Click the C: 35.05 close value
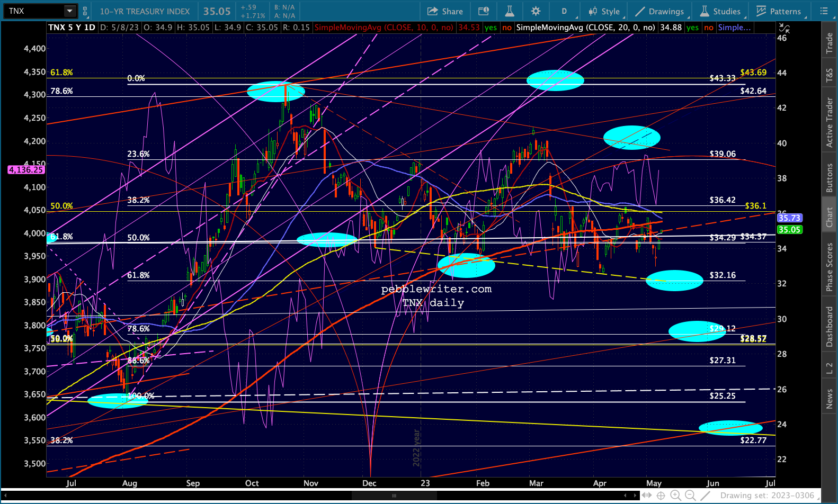The image size is (838, 504). tap(262, 28)
